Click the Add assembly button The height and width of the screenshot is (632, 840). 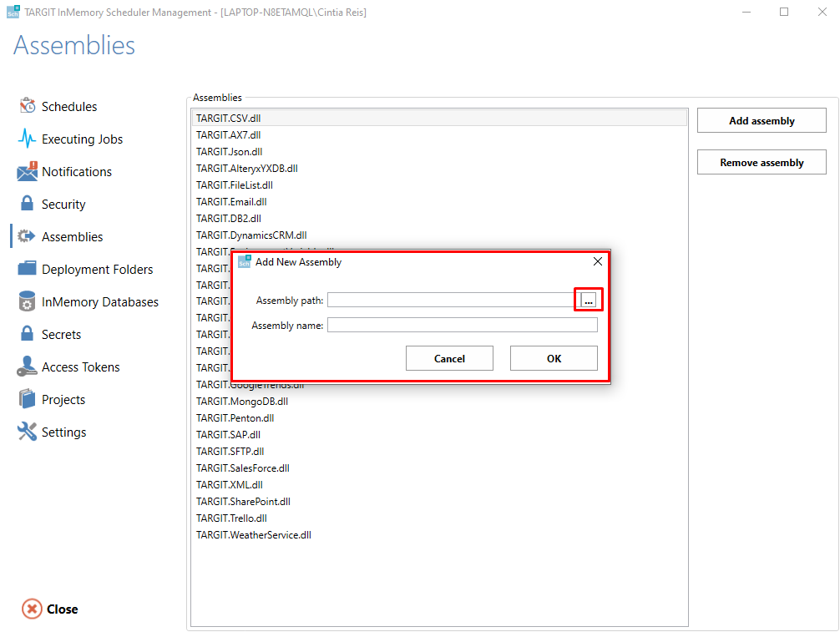(x=762, y=120)
